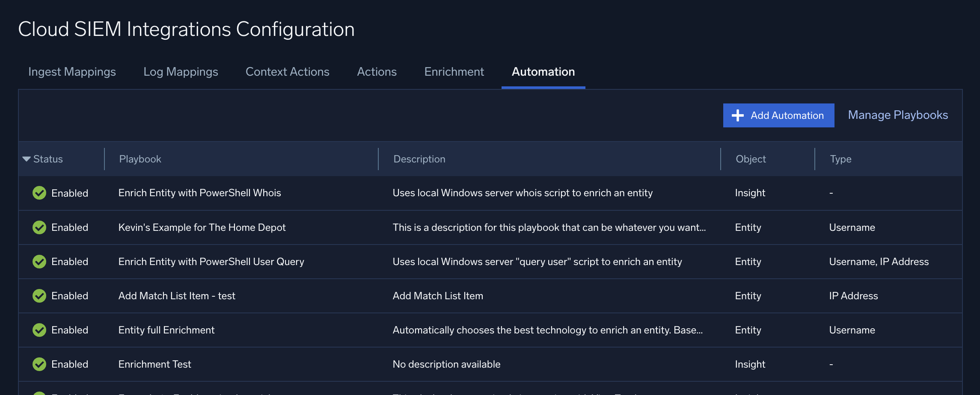The width and height of the screenshot is (980, 395).
Task: Select the Actions tab
Action: (377, 72)
